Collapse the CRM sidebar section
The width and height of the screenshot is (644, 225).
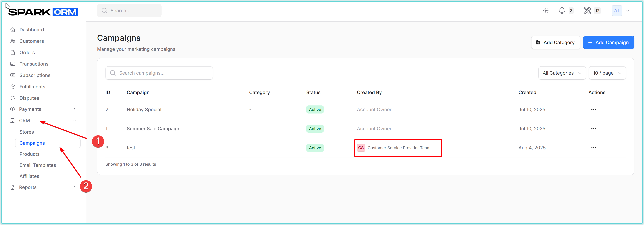[x=74, y=121]
